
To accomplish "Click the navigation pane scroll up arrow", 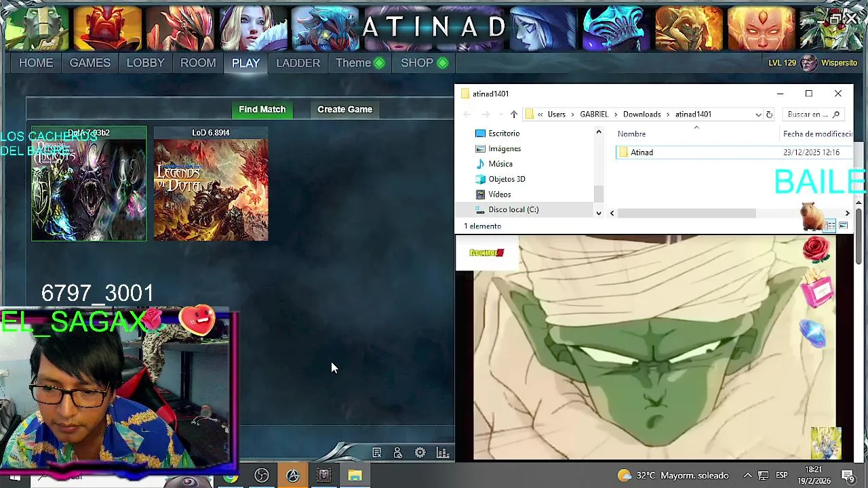I will click(599, 132).
